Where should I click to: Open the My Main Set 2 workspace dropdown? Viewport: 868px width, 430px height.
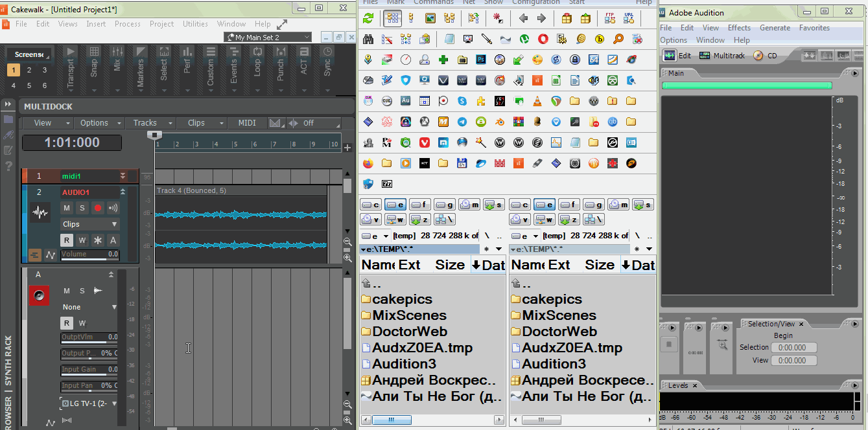click(x=268, y=38)
